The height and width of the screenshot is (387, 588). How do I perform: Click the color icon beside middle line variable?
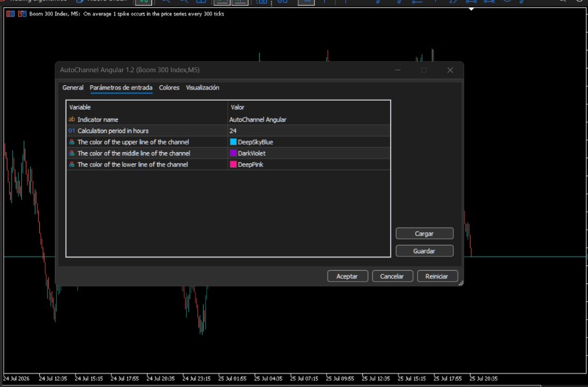point(72,153)
